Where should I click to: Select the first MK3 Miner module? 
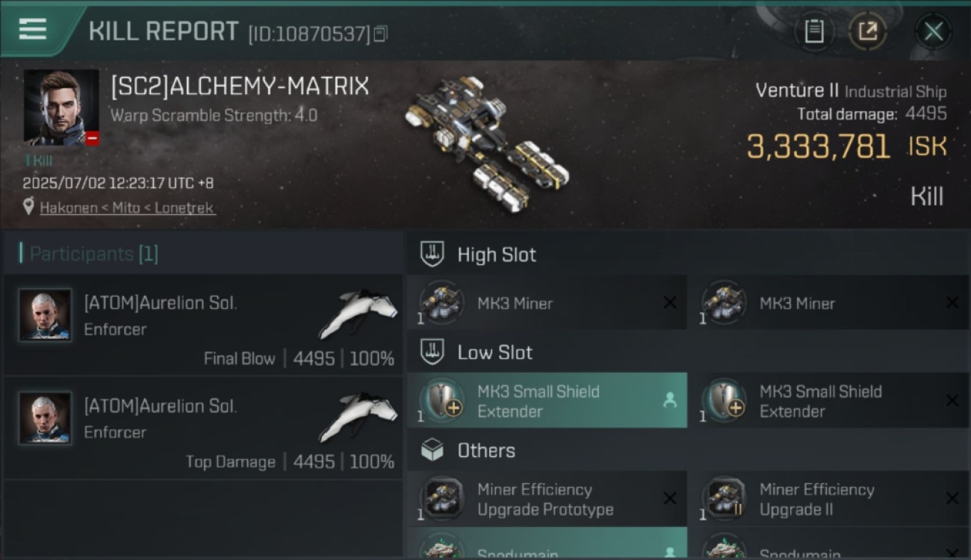click(x=547, y=303)
